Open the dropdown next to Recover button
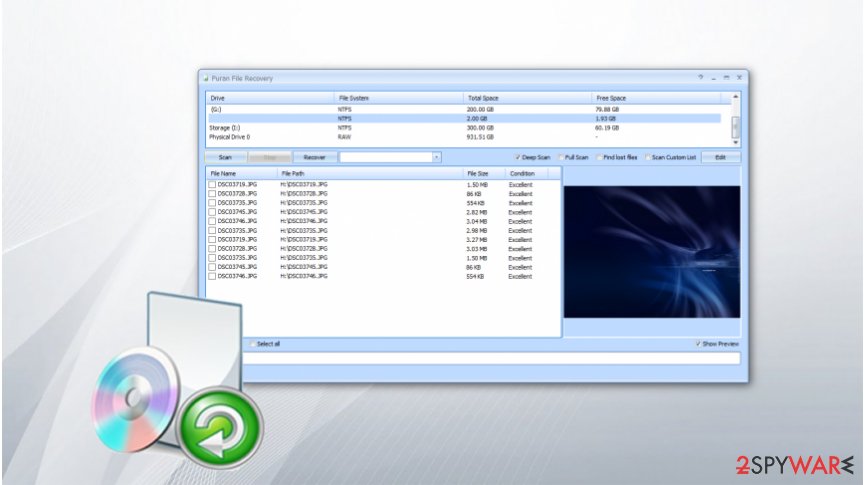This screenshot has width=865, height=485. pos(436,157)
